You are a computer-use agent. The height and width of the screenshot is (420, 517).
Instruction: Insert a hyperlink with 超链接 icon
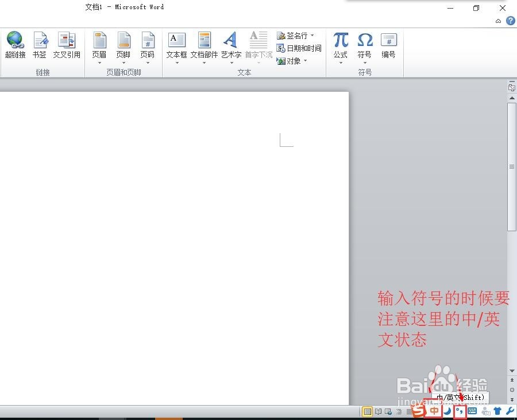(x=15, y=45)
